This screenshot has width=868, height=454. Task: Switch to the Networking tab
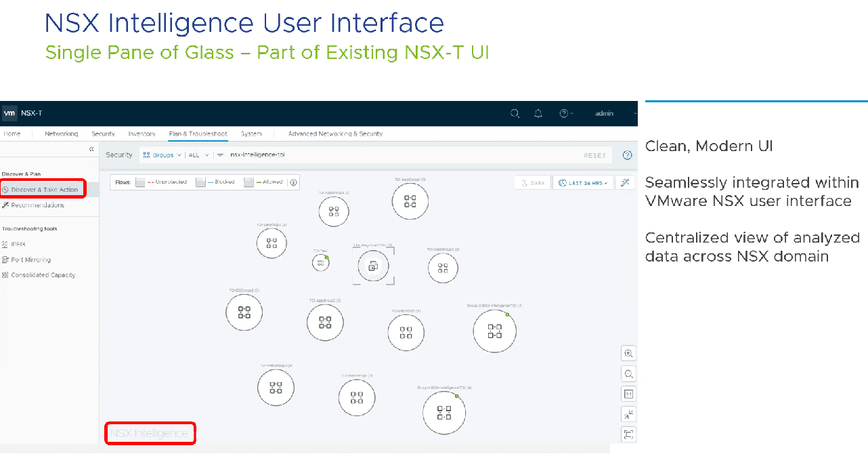[x=61, y=134]
